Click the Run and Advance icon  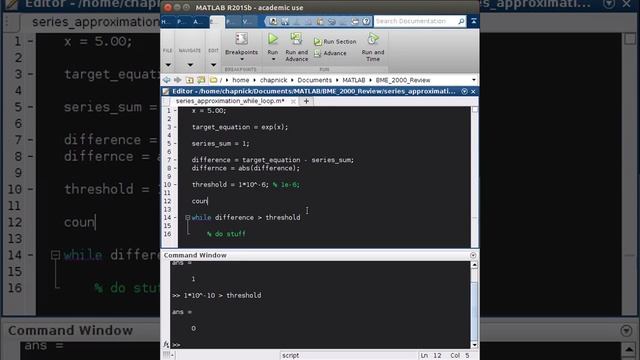(296, 39)
